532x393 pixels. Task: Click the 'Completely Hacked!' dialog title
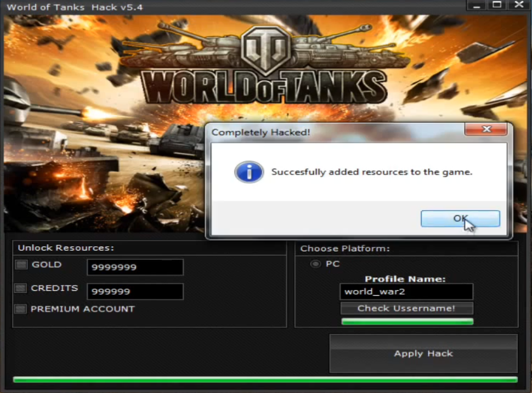[x=261, y=132]
